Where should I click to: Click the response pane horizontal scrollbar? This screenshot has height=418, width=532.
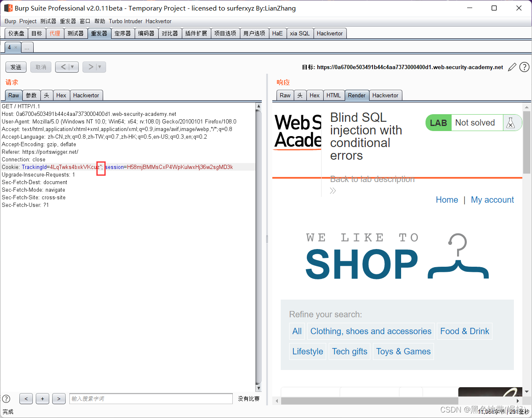coord(370,401)
